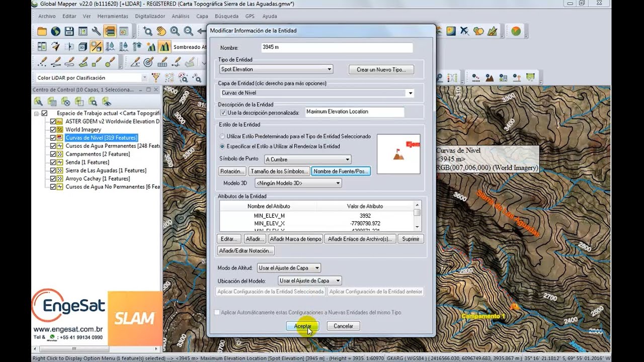Toggle the hill shading mountains icon
The height and width of the screenshot is (362, 644).
[164, 47]
